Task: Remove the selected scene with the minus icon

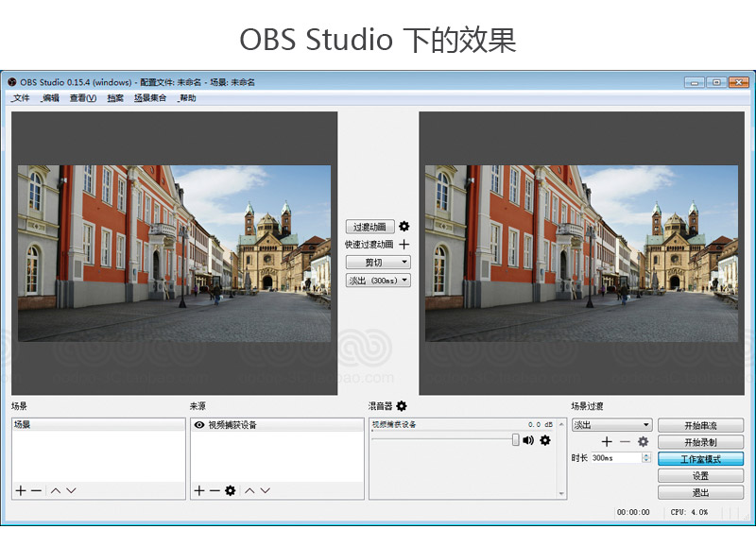Action: click(36, 490)
